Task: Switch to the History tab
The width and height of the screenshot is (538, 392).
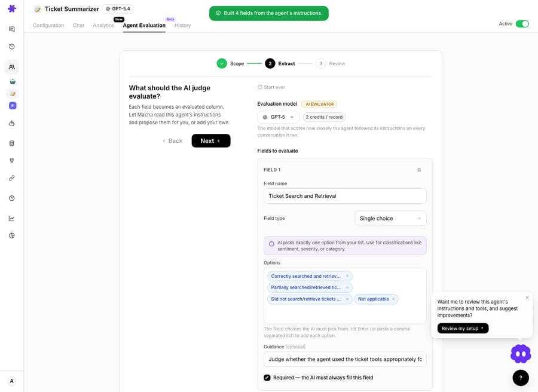Action: (182, 25)
